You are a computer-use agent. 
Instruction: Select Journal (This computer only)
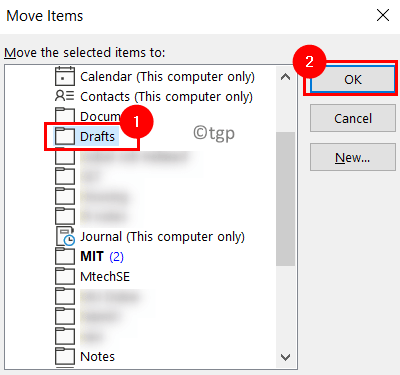point(162,237)
